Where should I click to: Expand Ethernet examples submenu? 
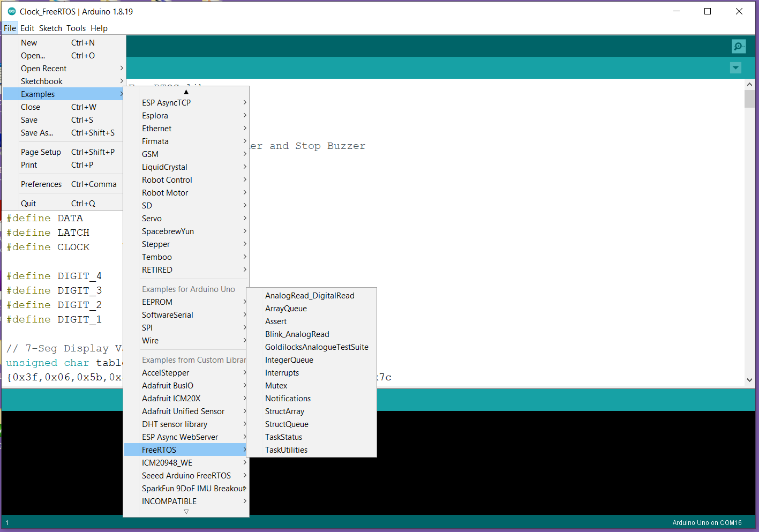(186, 129)
